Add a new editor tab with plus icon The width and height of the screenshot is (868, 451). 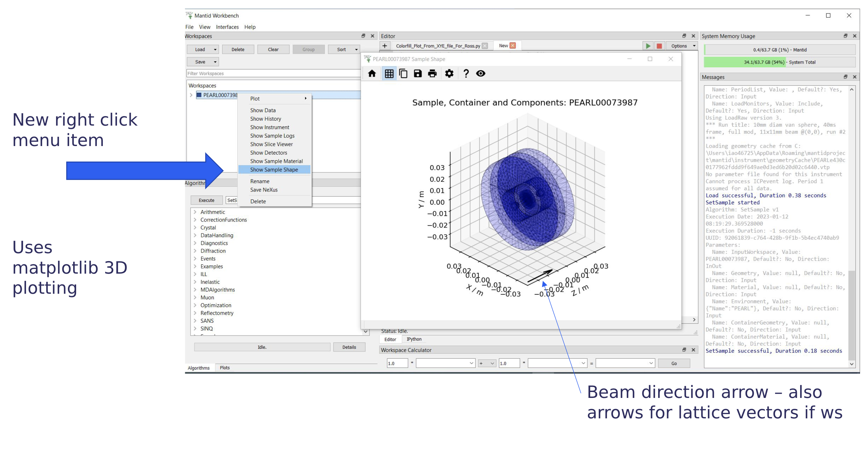385,46
